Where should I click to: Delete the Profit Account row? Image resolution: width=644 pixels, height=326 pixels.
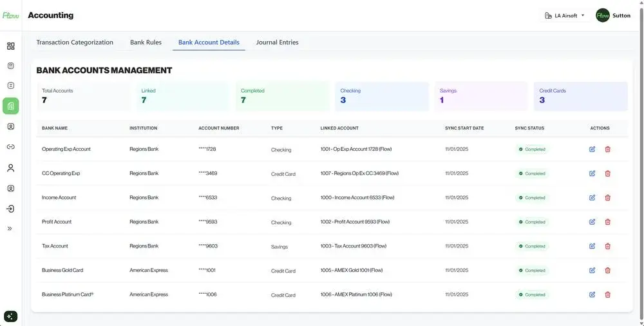click(x=607, y=222)
